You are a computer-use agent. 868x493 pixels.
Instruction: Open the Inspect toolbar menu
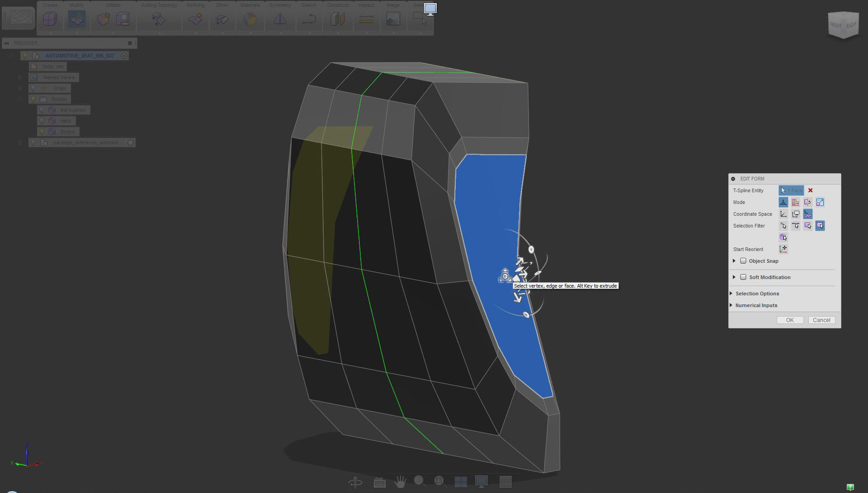[366, 5]
